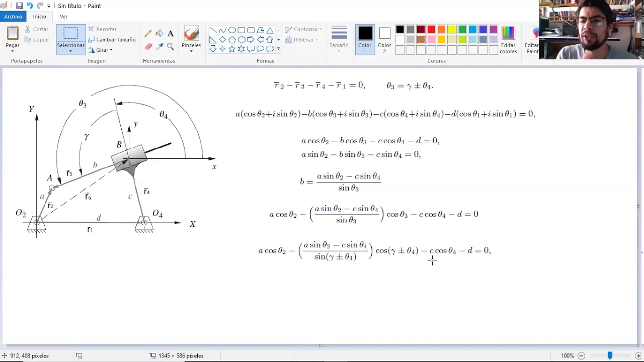Click the cursor position readout '912, 408 píxeles'

point(29,356)
